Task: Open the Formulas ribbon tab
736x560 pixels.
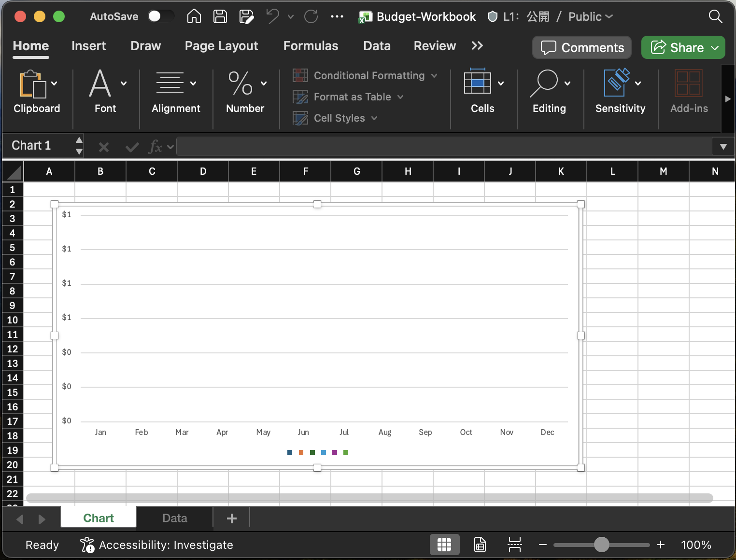Action: (x=311, y=46)
